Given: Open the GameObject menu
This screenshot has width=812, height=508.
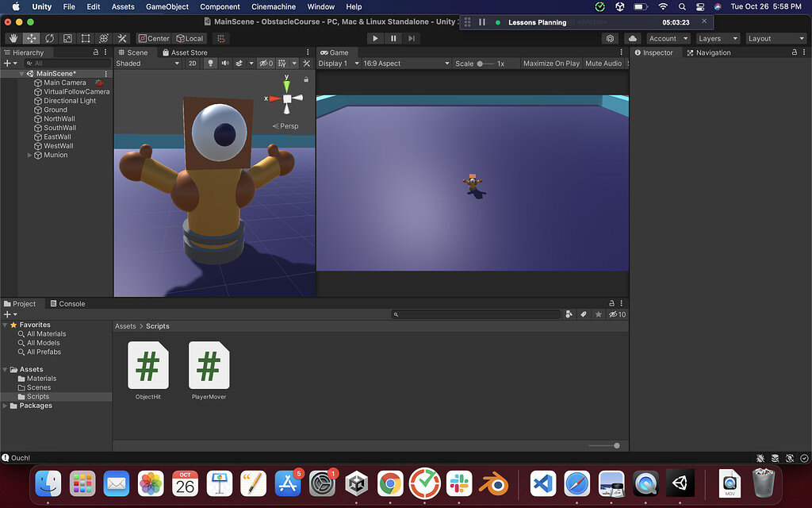Looking at the screenshot, I should 167,6.
